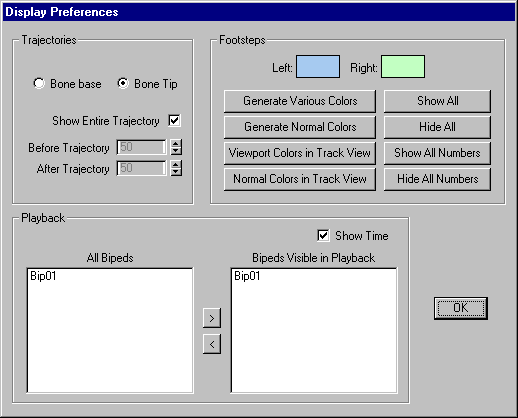Click the Left footstep color swatch
The height and width of the screenshot is (418, 518).
318,67
